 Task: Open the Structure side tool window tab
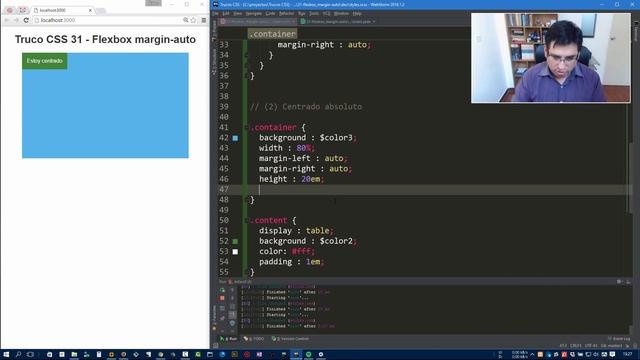click(x=215, y=62)
